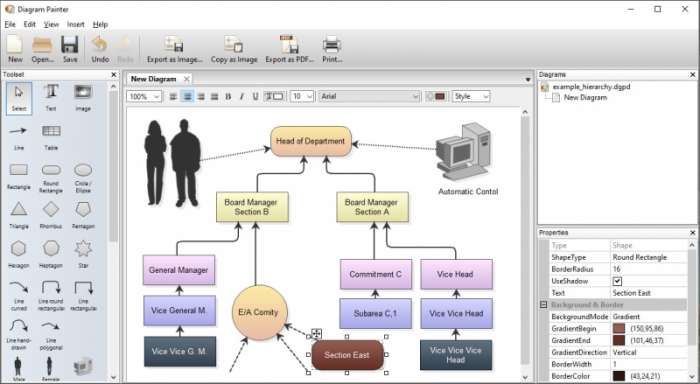Image resolution: width=700 pixels, height=384 pixels.
Task: Collapse the Background & Border section
Action: (x=543, y=305)
